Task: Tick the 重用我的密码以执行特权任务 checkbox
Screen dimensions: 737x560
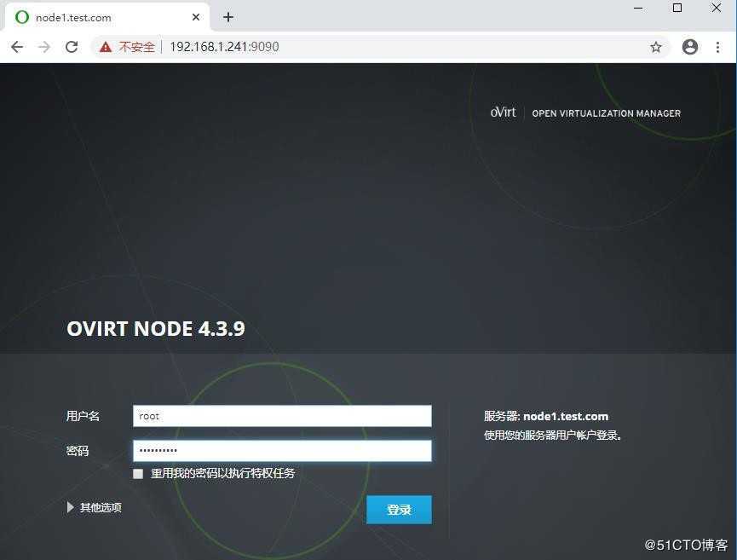Action: [138, 473]
